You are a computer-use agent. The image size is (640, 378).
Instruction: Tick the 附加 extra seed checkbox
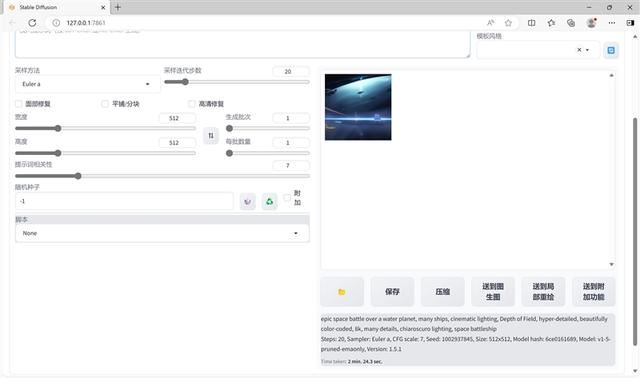click(287, 198)
